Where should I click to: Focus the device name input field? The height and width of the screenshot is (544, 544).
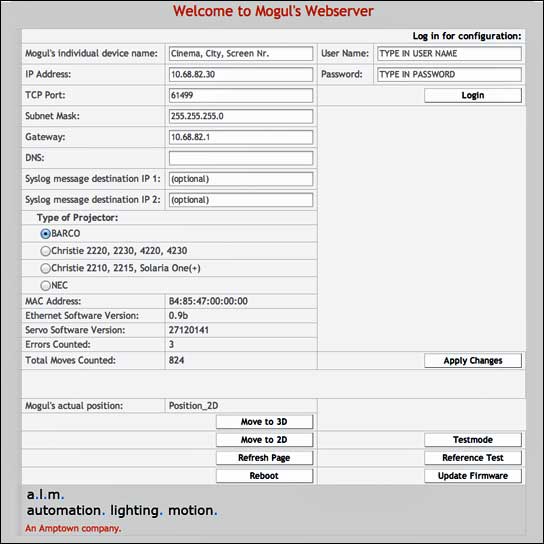tap(241, 54)
